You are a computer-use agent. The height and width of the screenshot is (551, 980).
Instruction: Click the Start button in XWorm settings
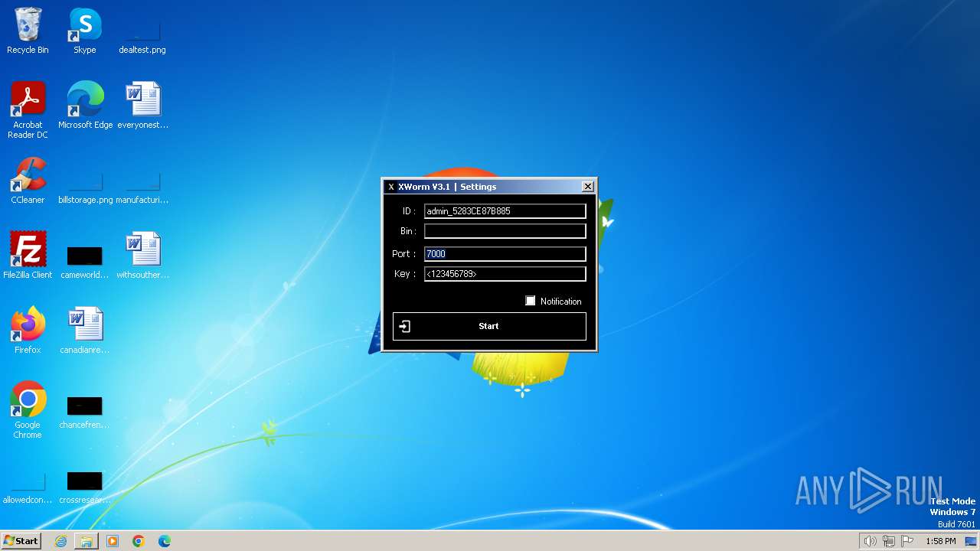489,326
